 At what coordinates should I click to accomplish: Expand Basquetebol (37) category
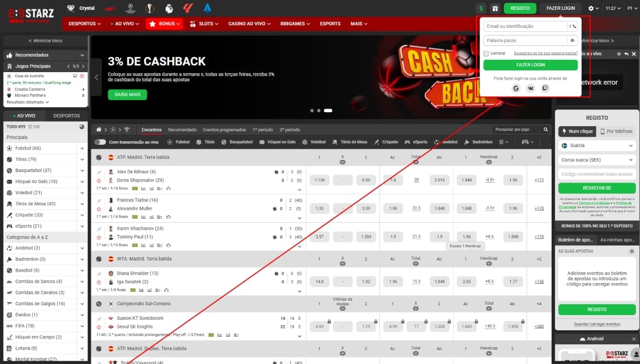coord(82,170)
